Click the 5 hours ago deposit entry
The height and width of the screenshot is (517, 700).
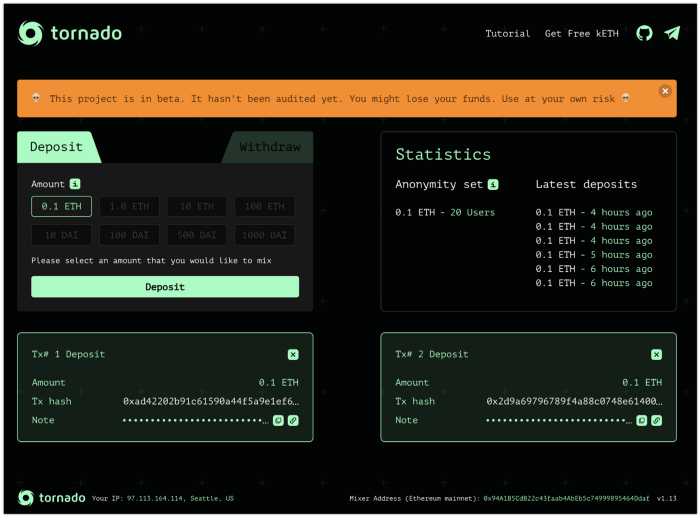click(x=594, y=255)
